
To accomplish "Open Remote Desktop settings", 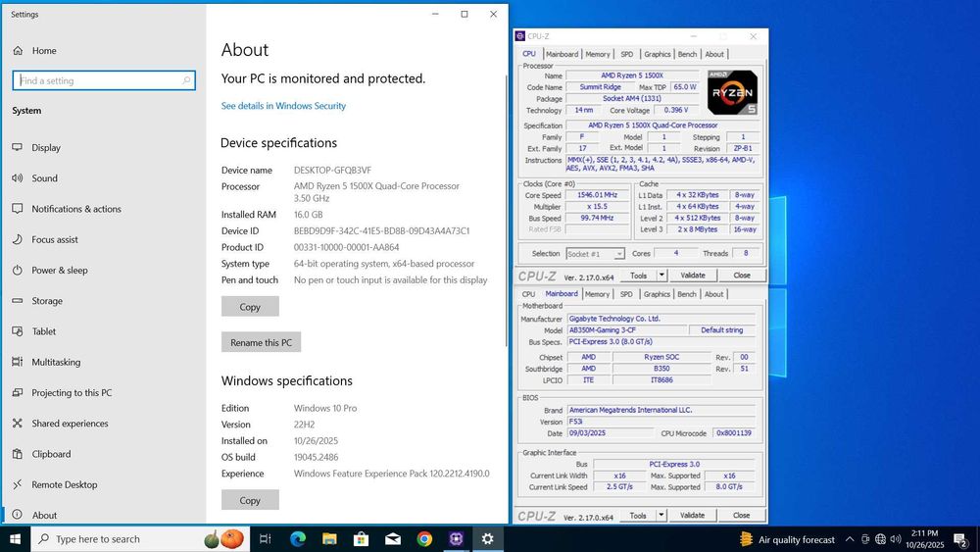I will pyautogui.click(x=64, y=484).
